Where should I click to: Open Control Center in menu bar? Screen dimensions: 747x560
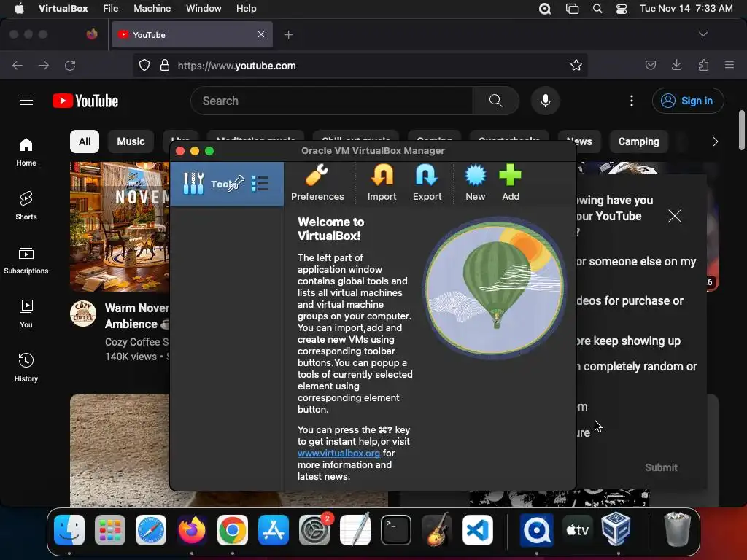[x=622, y=9]
